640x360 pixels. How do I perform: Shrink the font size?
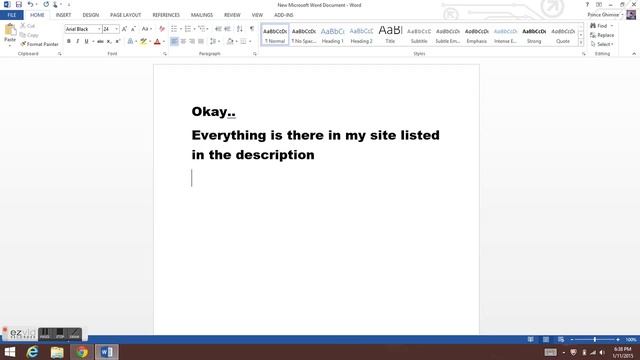[x=133, y=29]
